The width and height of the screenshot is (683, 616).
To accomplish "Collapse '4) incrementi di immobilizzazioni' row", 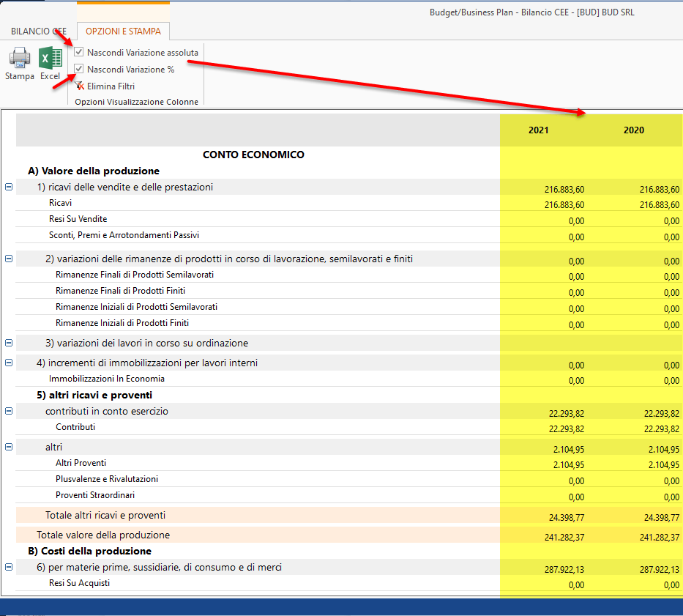I will click(x=9, y=363).
